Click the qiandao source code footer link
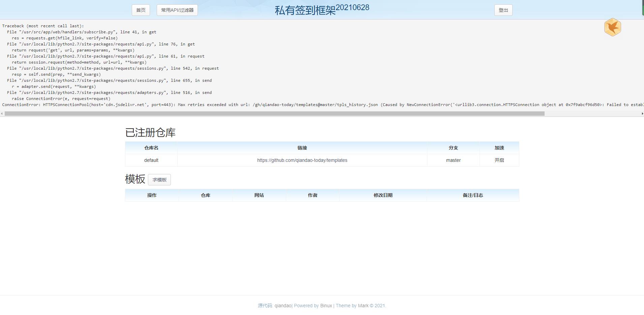644x315 pixels. 283,306
